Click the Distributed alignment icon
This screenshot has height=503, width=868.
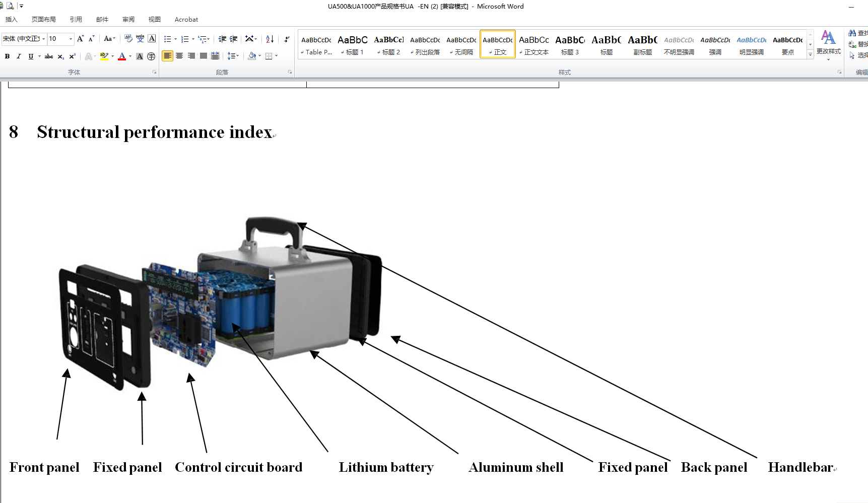click(215, 56)
